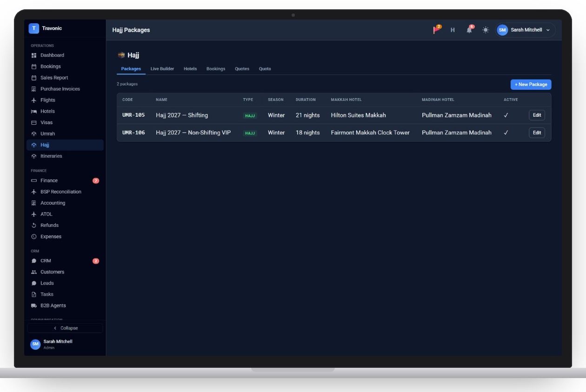Toggle the light theme sun icon
The height and width of the screenshot is (392, 586).
click(x=486, y=30)
